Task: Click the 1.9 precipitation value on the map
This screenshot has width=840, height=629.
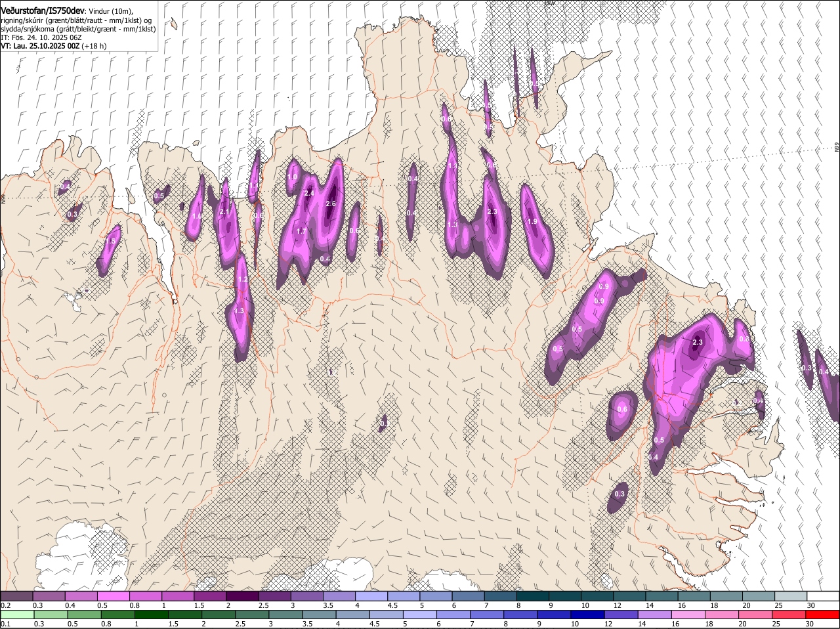Action: click(532, 222)
